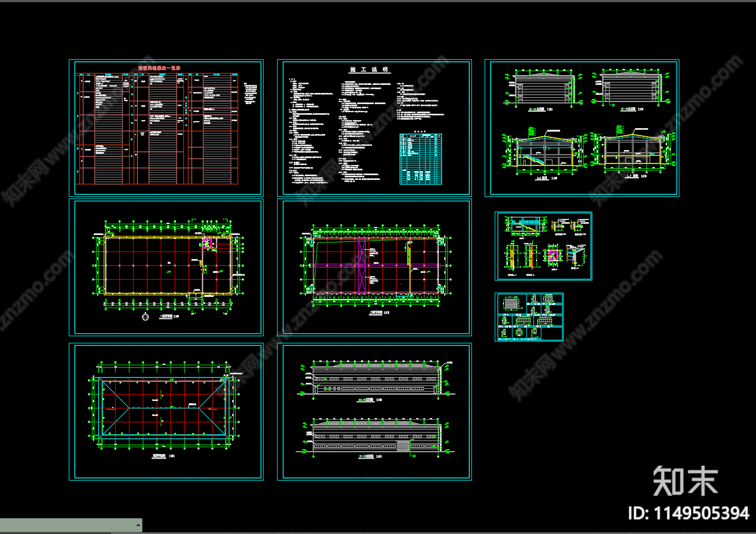Select the sheet with two long elevations
The height and width of the screenshot is (534, 756).
pos(374,412)
